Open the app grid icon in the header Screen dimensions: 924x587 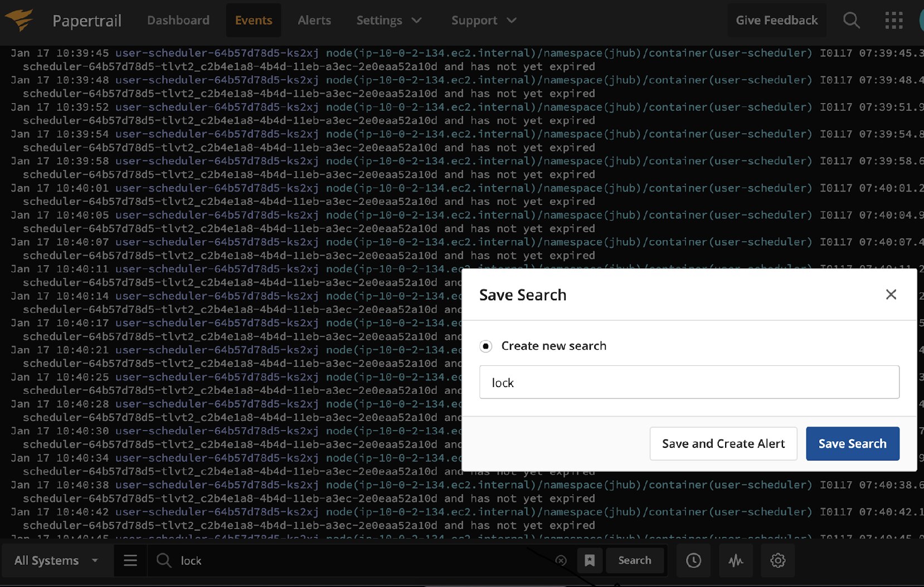point(893,20)
